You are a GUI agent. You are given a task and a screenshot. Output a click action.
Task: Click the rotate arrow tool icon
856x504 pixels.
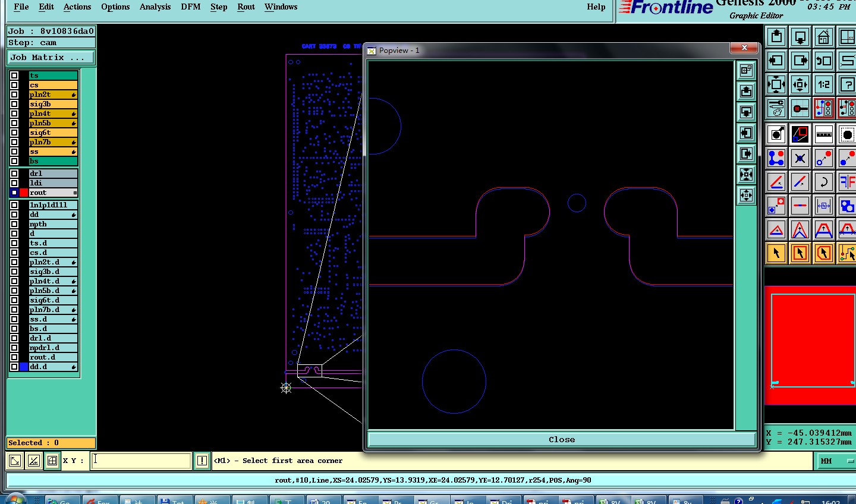823,182
